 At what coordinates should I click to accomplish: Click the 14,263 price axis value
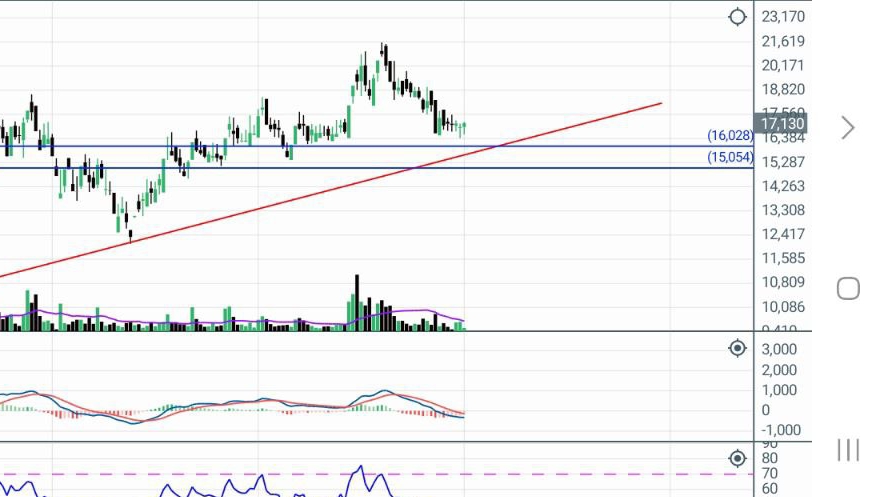[783, 186]
